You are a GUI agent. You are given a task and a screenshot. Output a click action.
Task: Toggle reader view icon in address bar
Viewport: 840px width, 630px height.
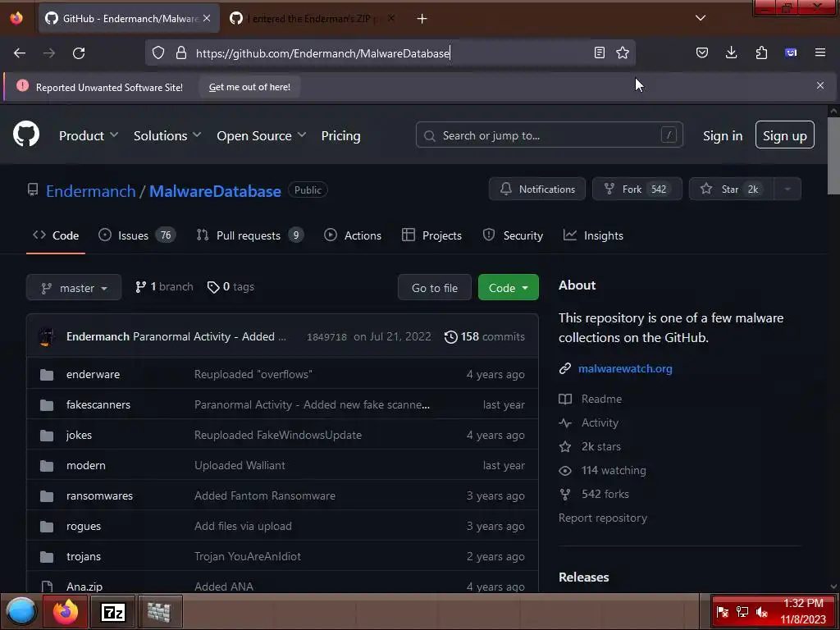point(600,52)
